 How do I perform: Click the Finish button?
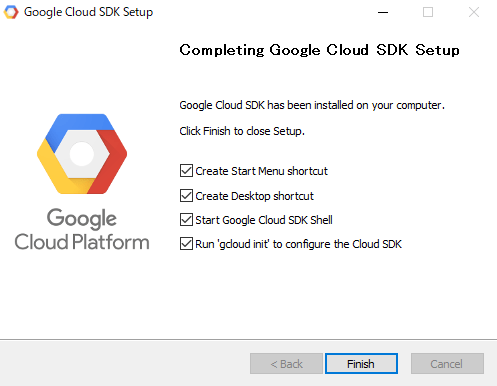click(361, 363)
